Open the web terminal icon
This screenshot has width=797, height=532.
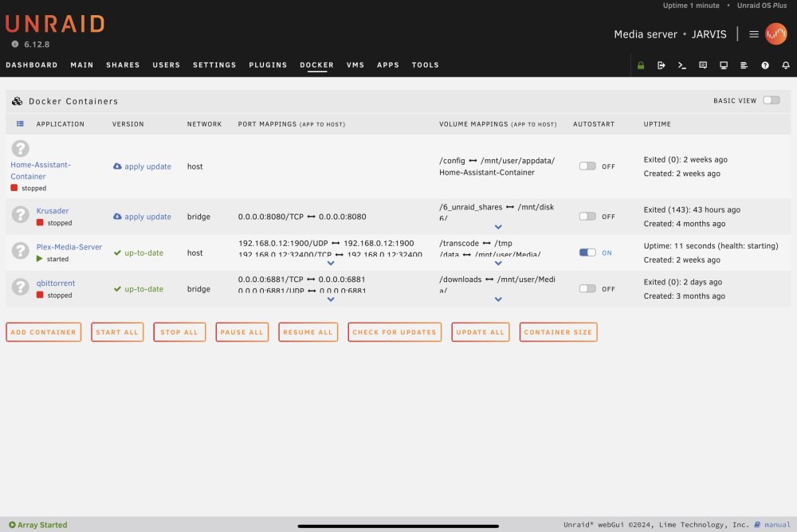click(682, 65)
